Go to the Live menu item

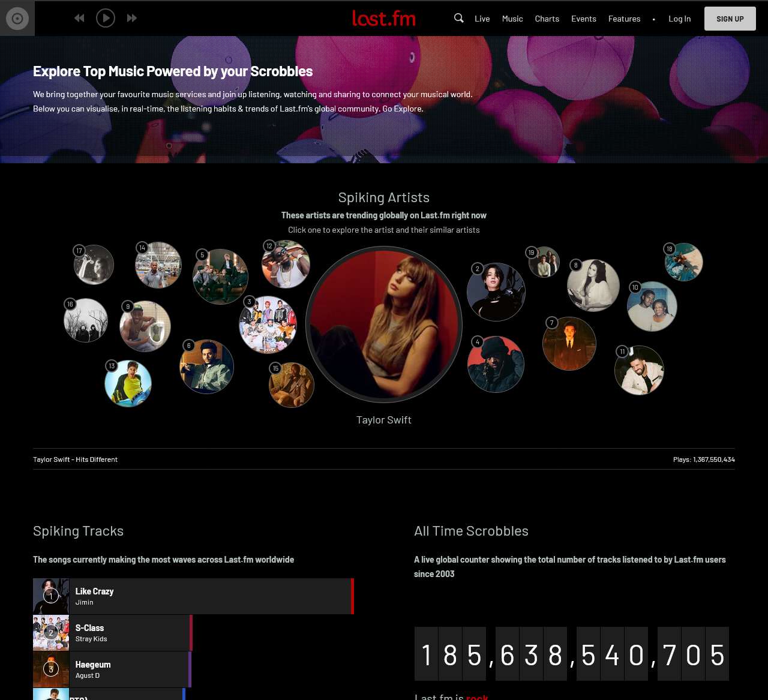point(482,19)
